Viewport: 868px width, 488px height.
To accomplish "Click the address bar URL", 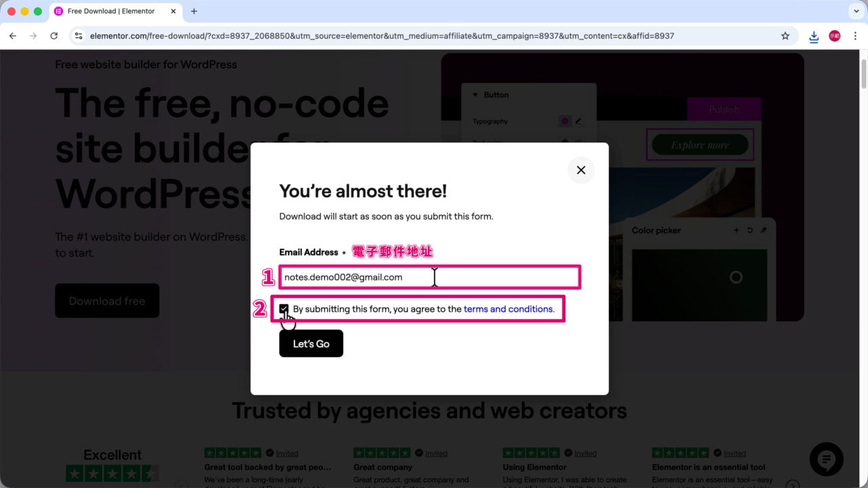I will coord(382,36).
